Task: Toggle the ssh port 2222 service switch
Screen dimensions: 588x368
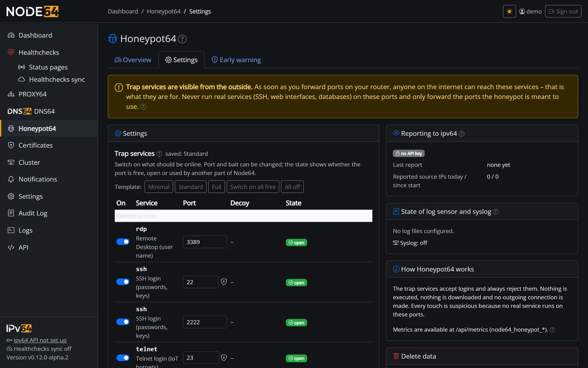Action: (x=123, y=322)
